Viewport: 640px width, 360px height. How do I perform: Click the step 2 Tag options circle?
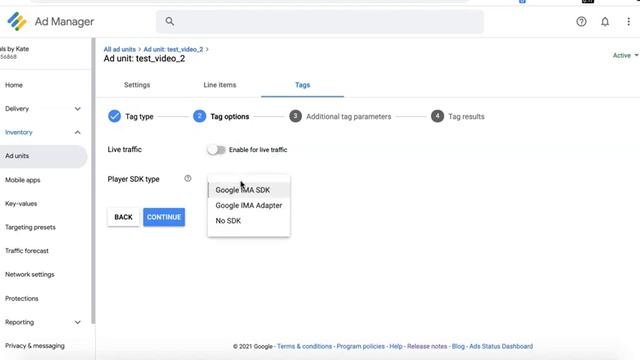pos(199,116)
